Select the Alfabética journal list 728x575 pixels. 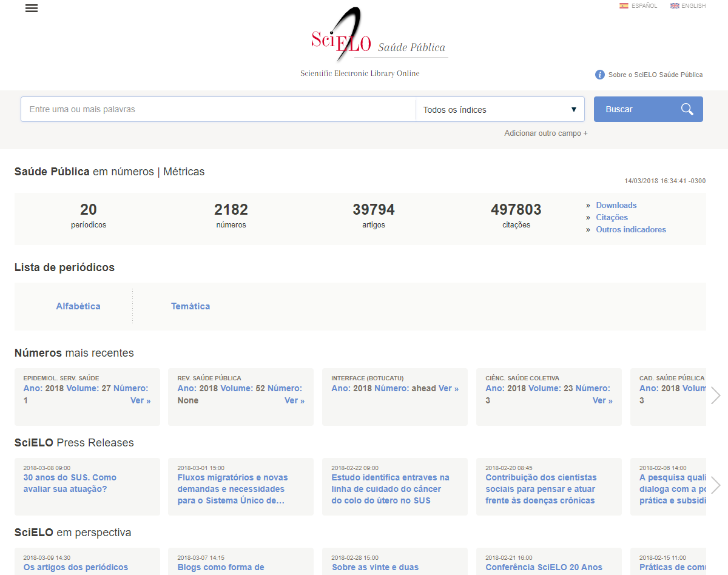click(78, 306)
